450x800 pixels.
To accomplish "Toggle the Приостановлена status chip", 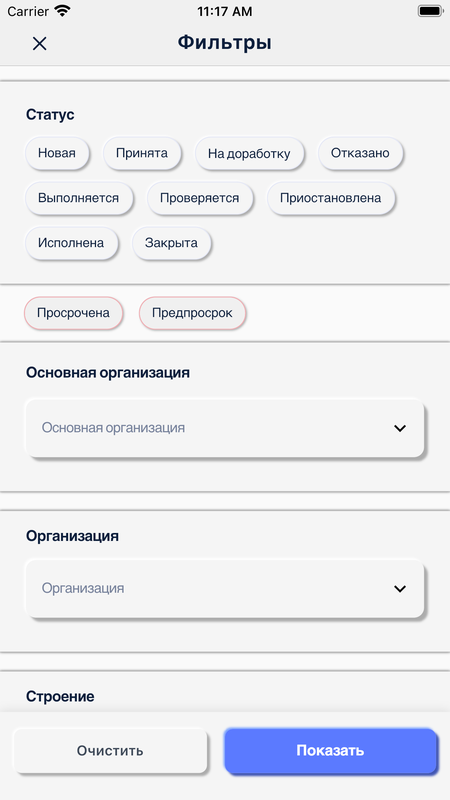I will [331, 198].
